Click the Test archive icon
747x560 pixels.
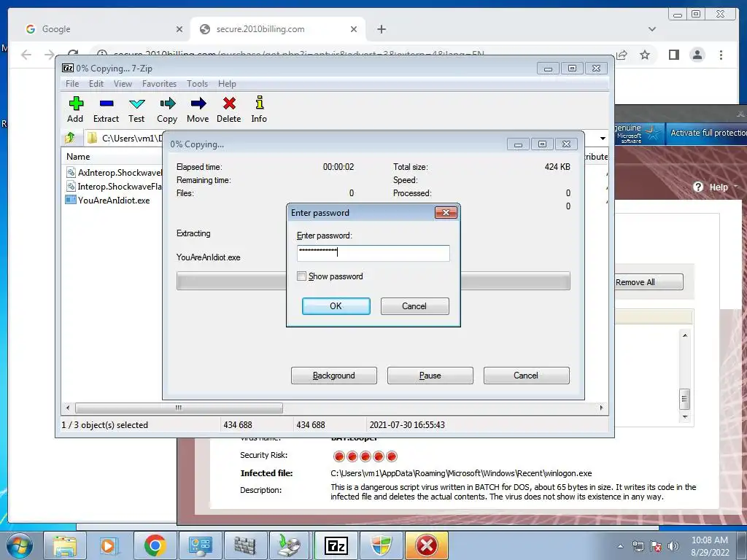click(136, 109)
